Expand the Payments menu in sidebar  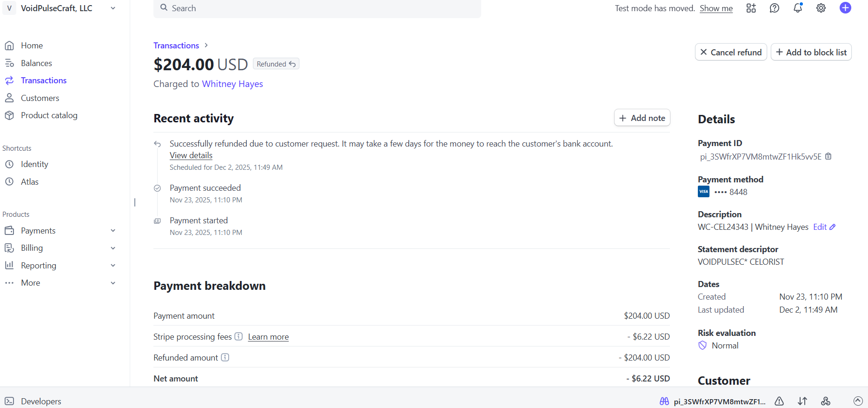coord(113,231)
